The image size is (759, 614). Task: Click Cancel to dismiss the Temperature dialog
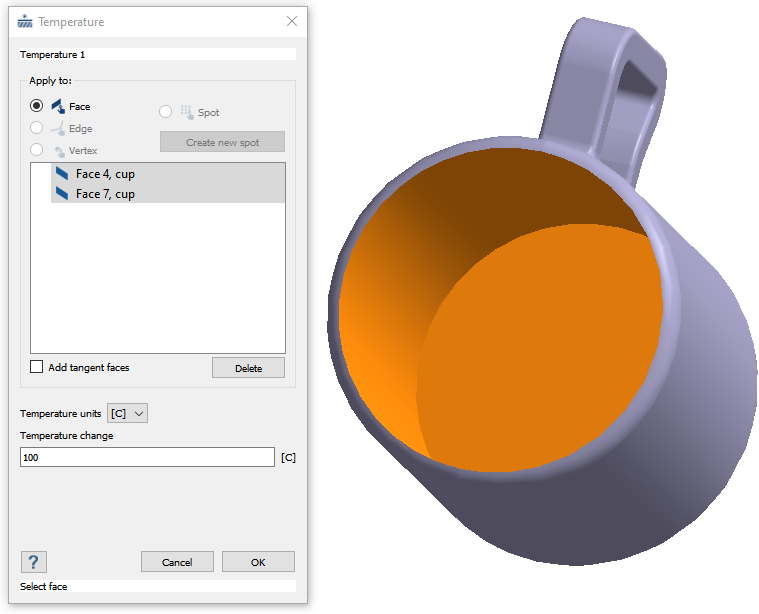(x=177, y=562)
